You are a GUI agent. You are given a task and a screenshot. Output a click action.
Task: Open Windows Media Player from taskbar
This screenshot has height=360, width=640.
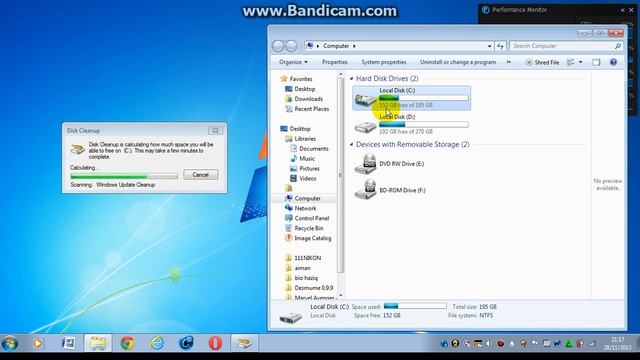[38, 343]
